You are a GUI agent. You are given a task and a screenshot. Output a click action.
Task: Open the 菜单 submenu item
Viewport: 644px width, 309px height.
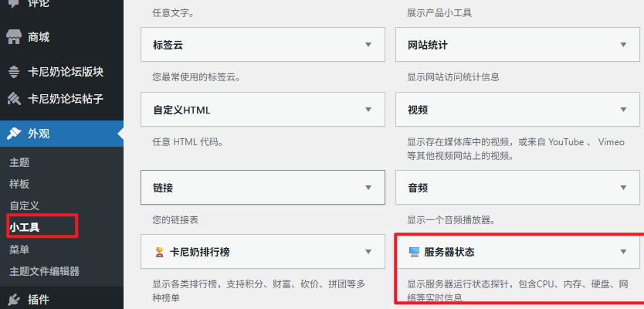pos(19,250)
